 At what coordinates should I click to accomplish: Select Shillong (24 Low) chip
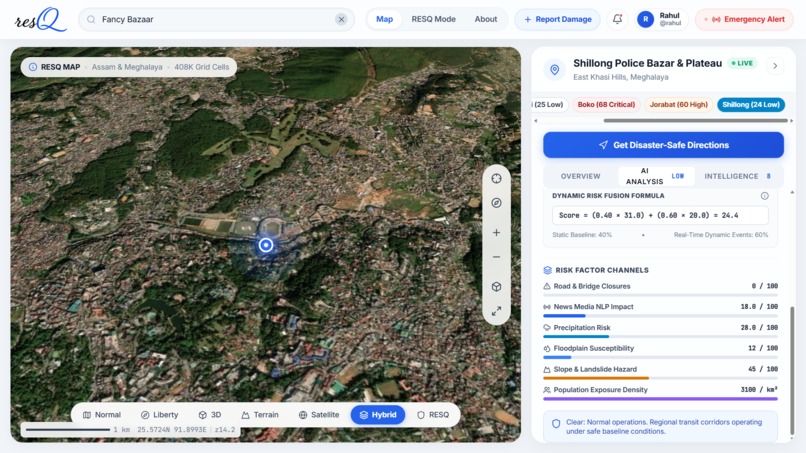click(x=750, y=104)
